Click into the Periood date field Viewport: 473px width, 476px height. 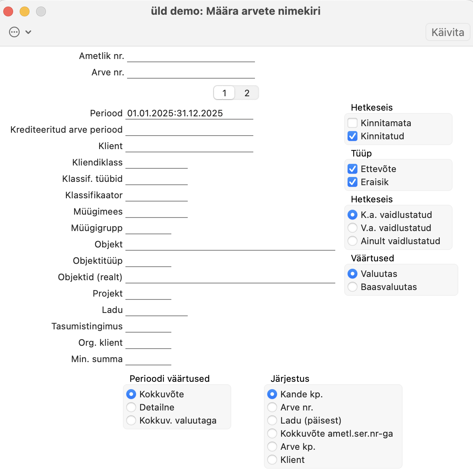[x=189, y=113]
